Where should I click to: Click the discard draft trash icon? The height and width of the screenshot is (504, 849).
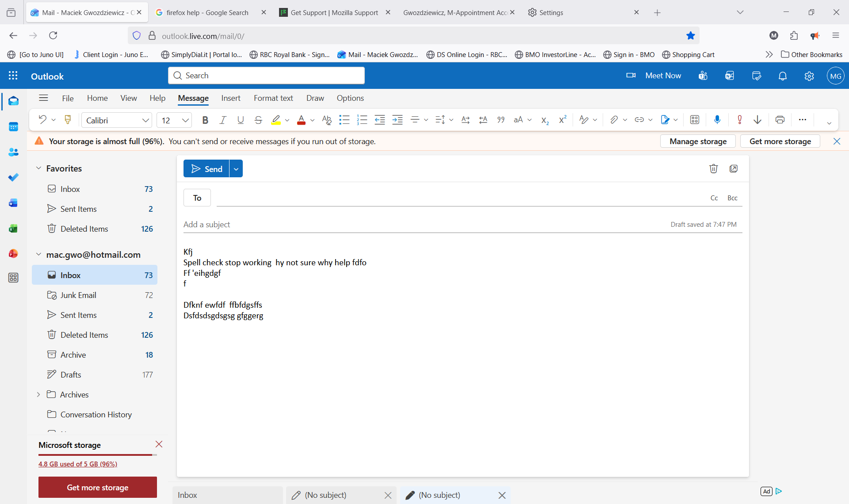tap(713, 168)
